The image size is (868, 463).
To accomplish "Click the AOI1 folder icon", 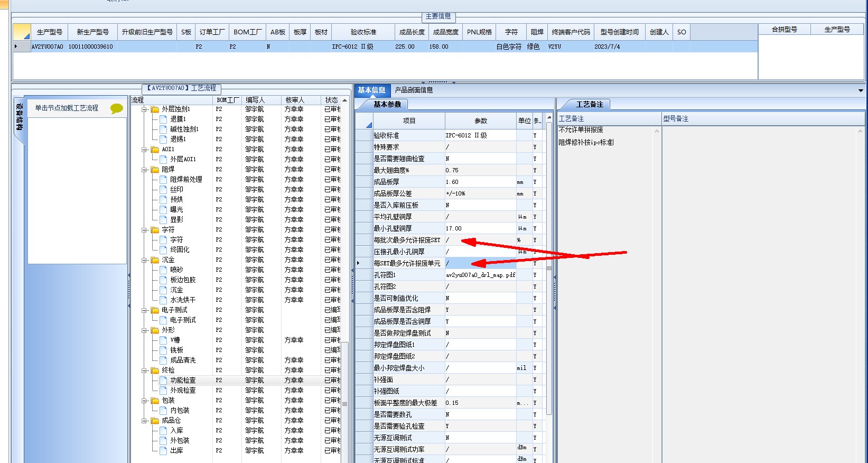I will (155, 150).
